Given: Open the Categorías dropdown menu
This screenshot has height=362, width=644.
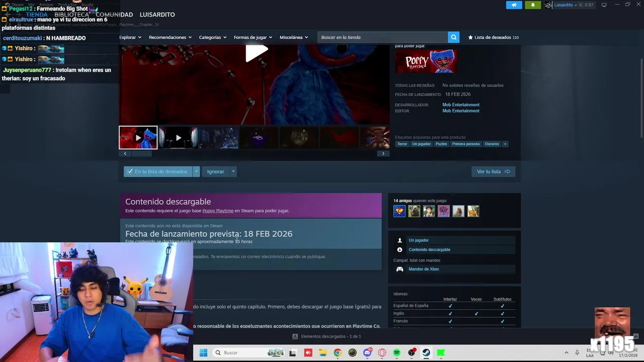Looking at the screenshot, I should 212,37.
